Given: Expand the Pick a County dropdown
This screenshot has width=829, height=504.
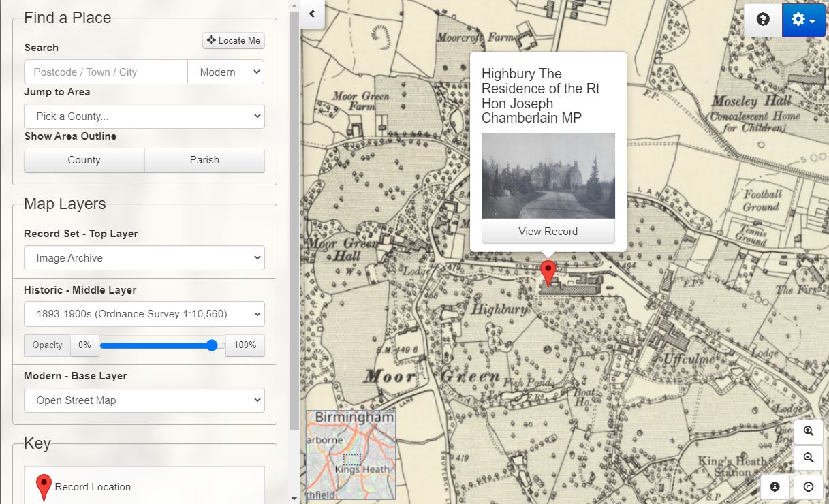Looking at the screenshot, I should pos(144,116).
